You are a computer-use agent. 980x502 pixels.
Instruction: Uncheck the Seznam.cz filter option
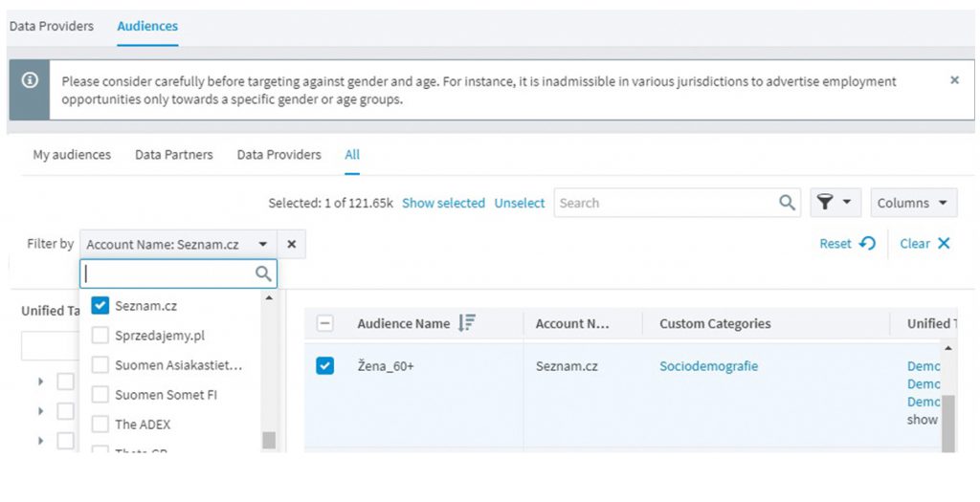point(100,305)
